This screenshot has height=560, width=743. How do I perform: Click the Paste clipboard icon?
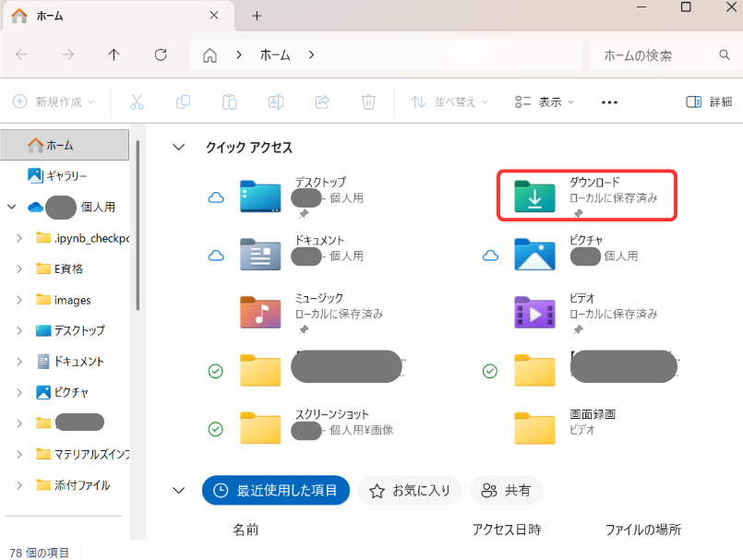tap(230, 101)
